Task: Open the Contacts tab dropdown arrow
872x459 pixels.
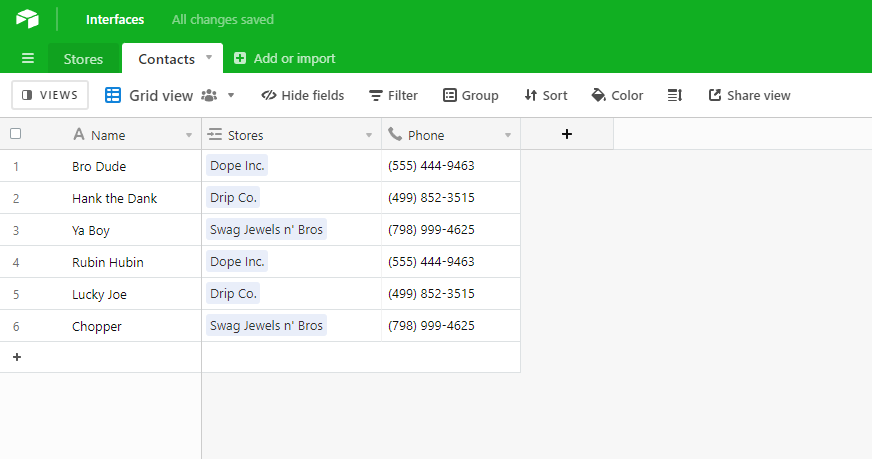Action: pyautogui.click(x=209, y=57)
